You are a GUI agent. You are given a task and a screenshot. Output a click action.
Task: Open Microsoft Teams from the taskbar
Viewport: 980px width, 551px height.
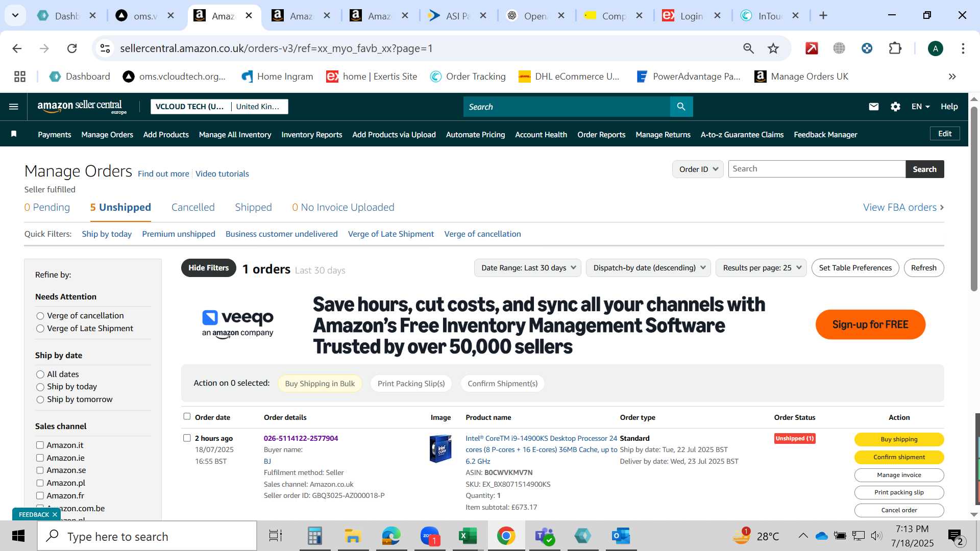pyautogui.click(x=544, y=536)
